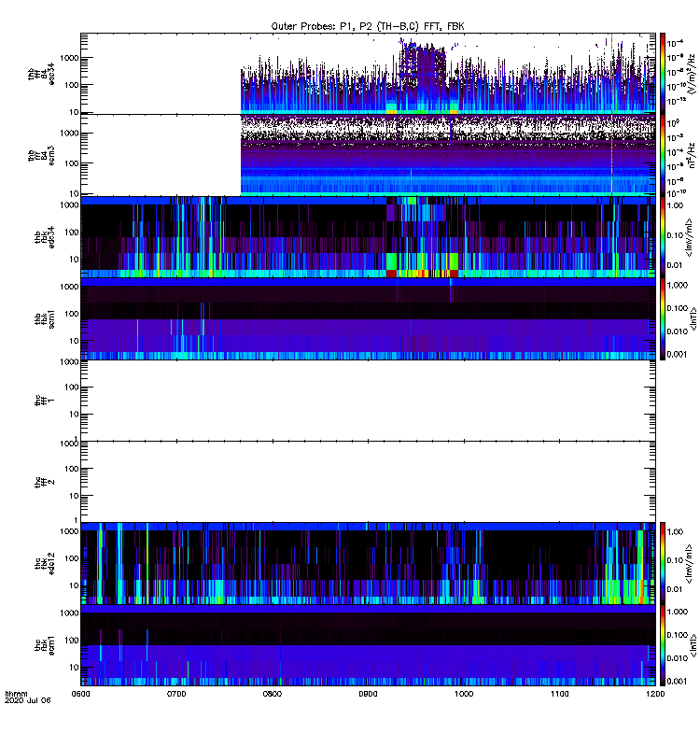This screenshot has width=700, height=747.
Task: Click inside the thb fff edc34 spectrogram panel
Action: 368,74
